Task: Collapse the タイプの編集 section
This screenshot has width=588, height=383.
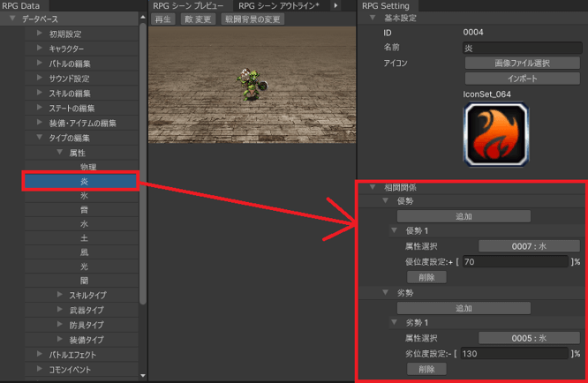Action: pyautogui.click(x=40, y=138)
